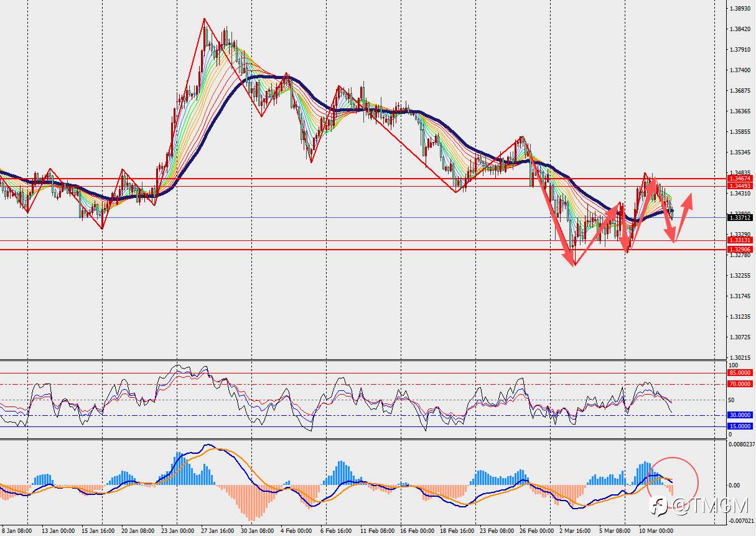
Task: Click the black 1.33712 current price tag
Action: (x=740, y=217)
